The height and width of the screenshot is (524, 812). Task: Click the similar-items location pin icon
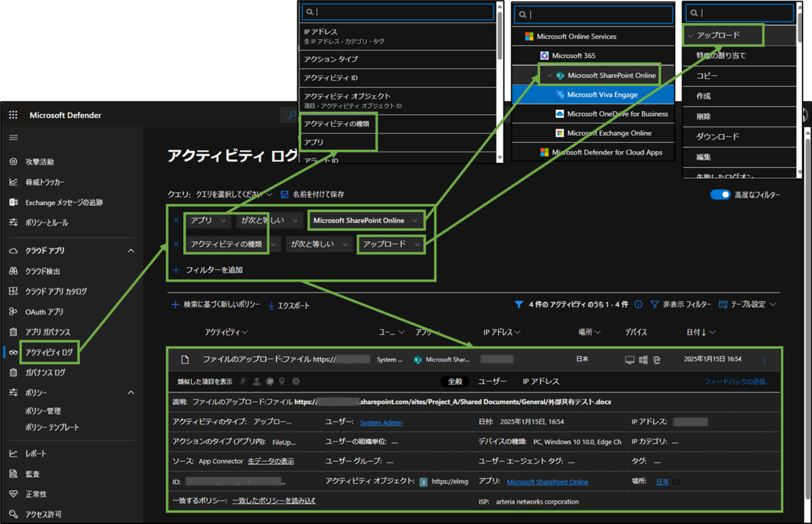[281, 381]
